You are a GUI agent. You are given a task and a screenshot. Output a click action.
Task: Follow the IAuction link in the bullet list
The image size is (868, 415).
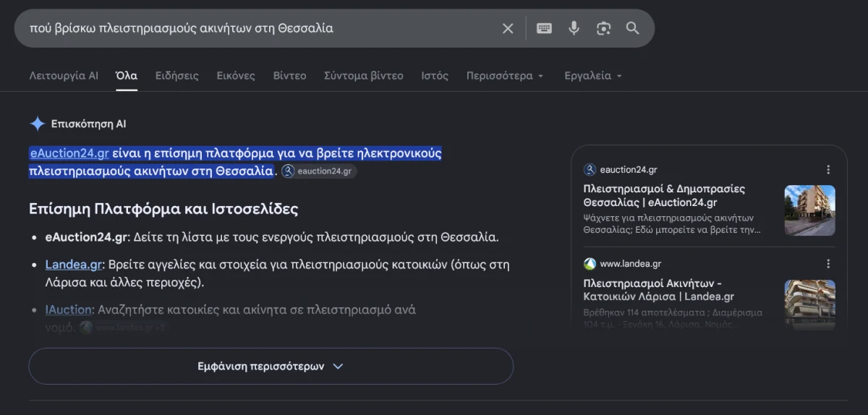click(x=69, y=309)
